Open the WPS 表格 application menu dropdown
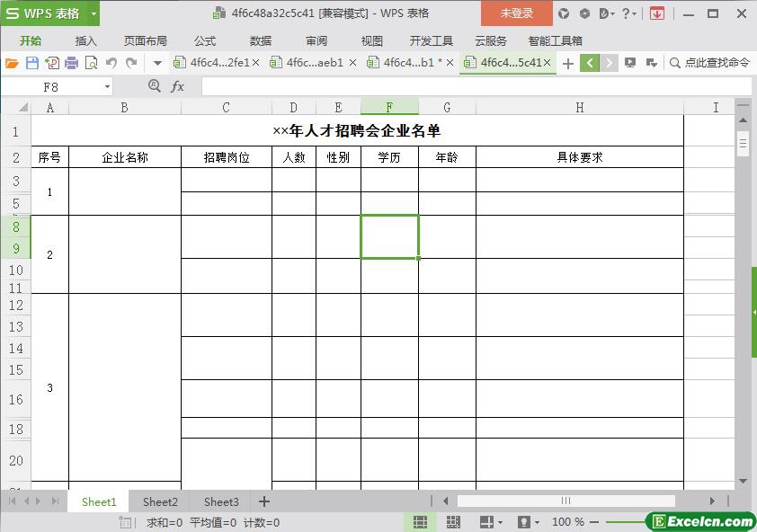Viewport: 757px width, 532px height. [x=94, y=13]
